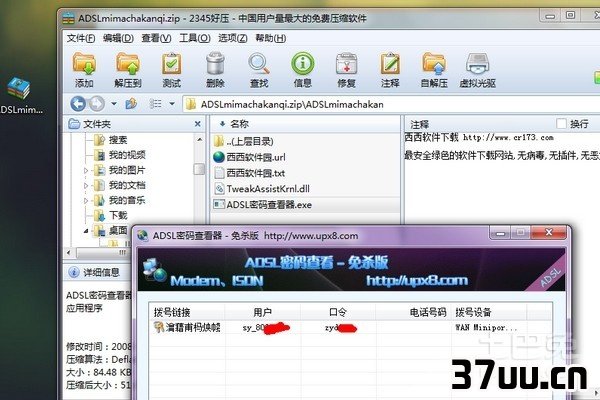Click the 虚拟光驱 (Virtual drive) icon

pyautogui.click(x=478, y=70)
